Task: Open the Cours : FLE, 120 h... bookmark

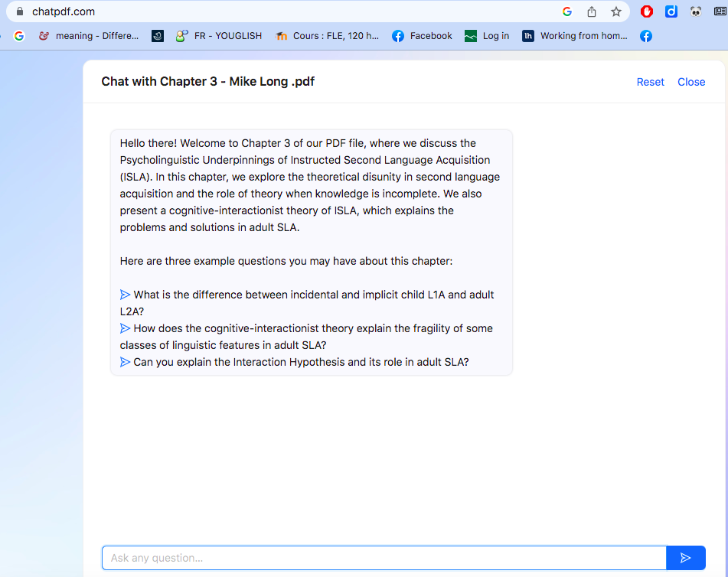Action: coord(327,36)
